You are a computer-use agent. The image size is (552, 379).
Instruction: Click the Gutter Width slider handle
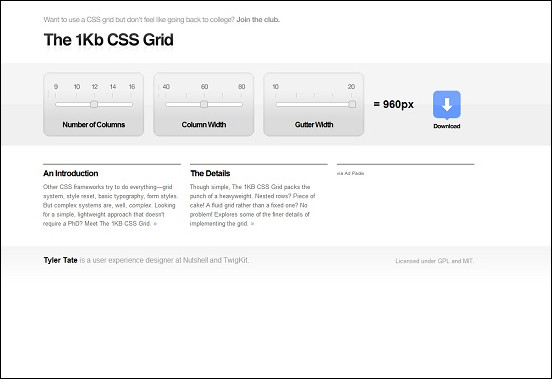(352, 104)
